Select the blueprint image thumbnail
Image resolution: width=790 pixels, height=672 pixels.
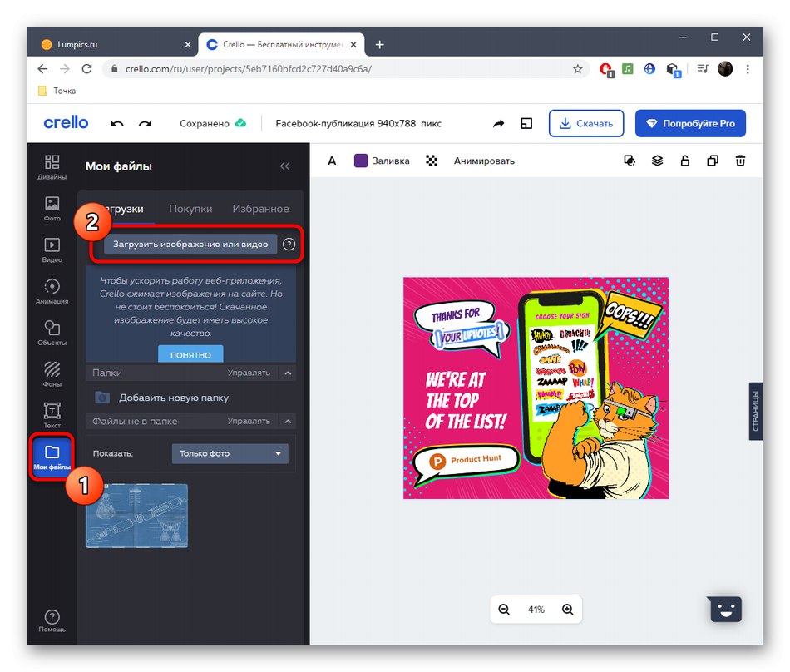[136, 516]
